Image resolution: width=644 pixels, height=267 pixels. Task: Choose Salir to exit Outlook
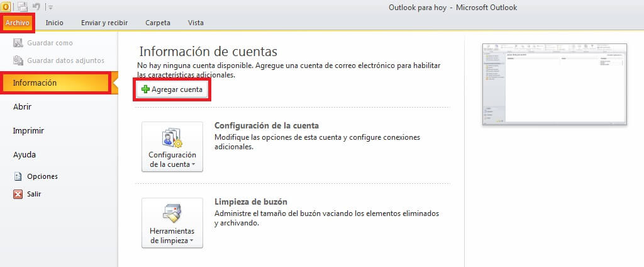(34, 194)
